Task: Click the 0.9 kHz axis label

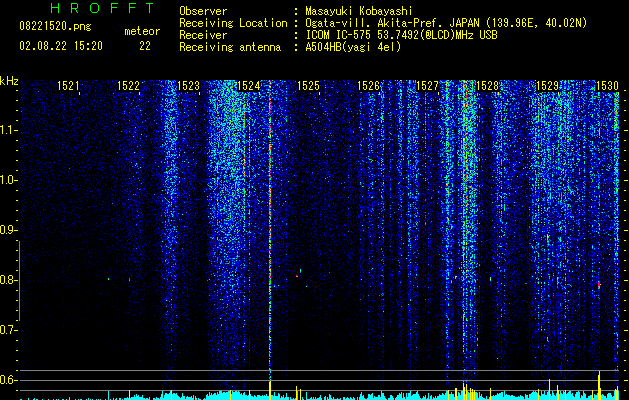Action: [9, 230]
